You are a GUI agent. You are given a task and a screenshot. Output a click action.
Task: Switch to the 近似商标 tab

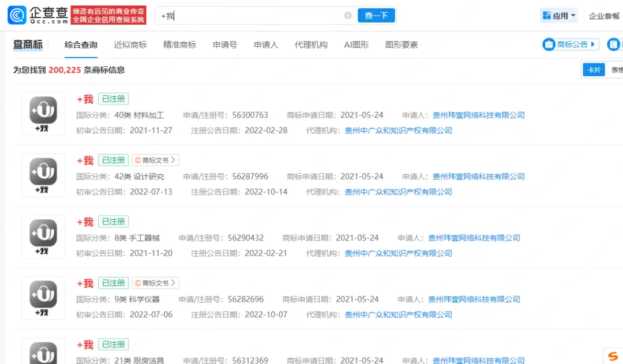tap(130, 45)
